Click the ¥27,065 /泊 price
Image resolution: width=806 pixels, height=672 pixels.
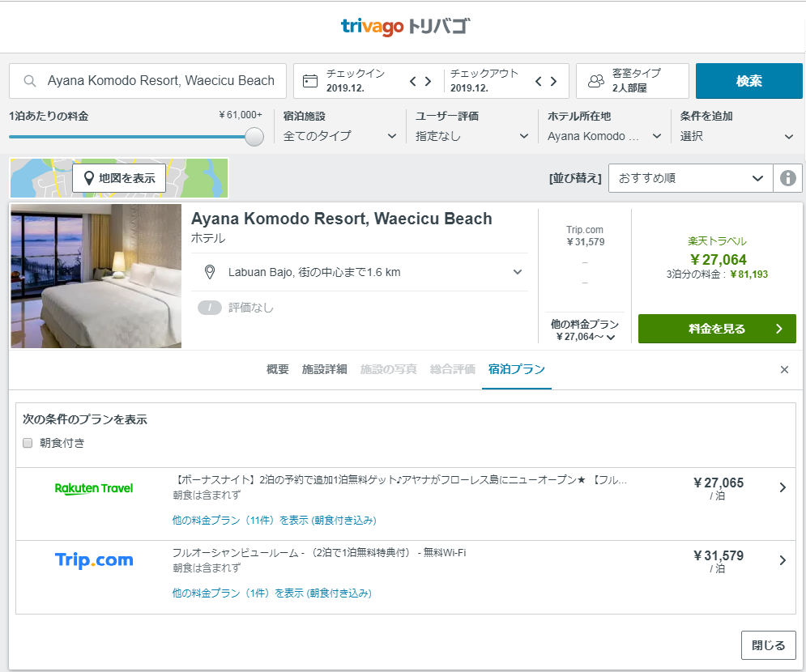718,488
